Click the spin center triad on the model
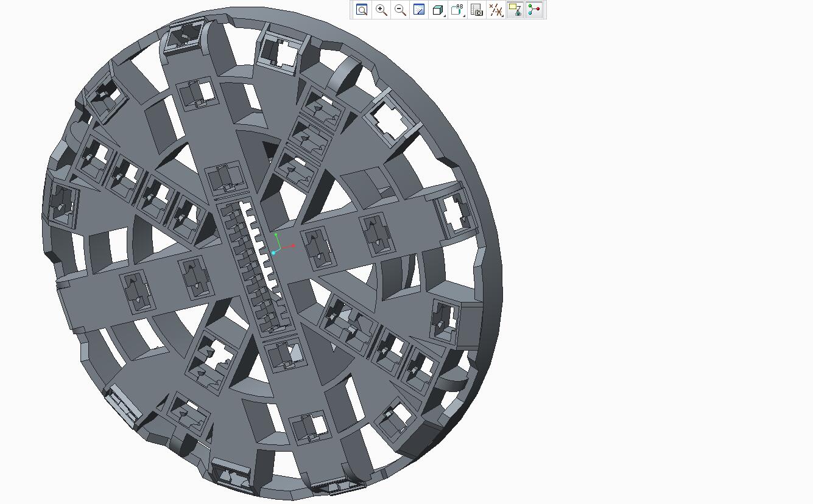 [x=283, y=243]
